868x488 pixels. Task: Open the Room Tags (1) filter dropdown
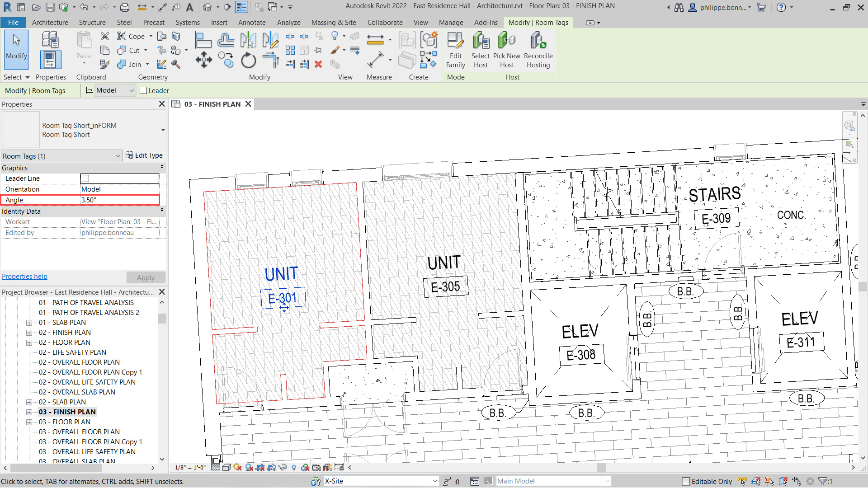[x=61, y=156]
